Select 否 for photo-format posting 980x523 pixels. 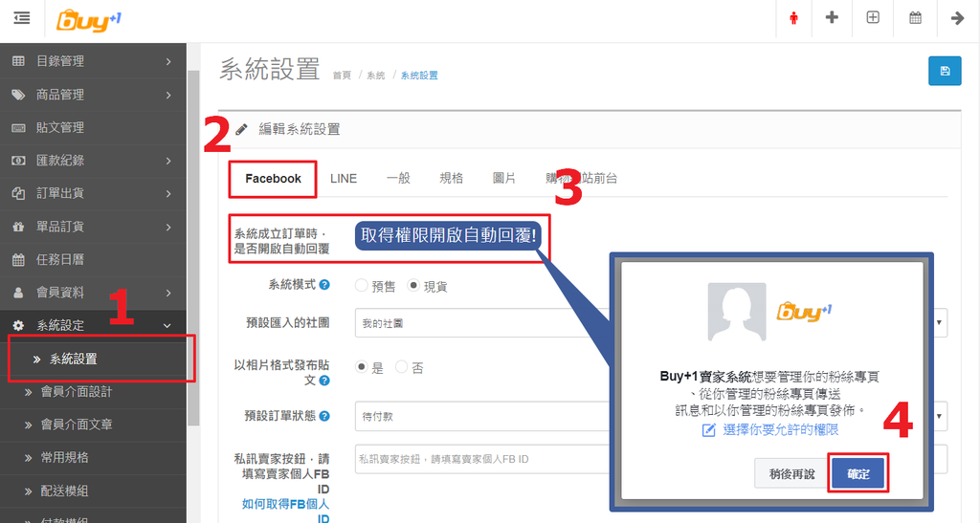coord(401,367)
